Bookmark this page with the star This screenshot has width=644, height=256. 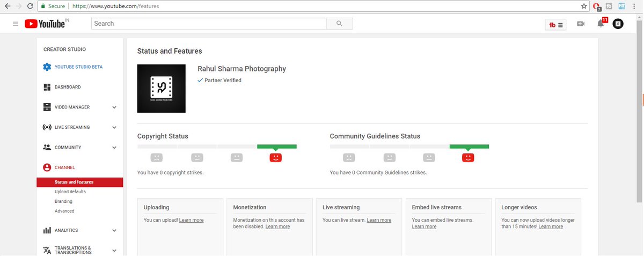584,6
